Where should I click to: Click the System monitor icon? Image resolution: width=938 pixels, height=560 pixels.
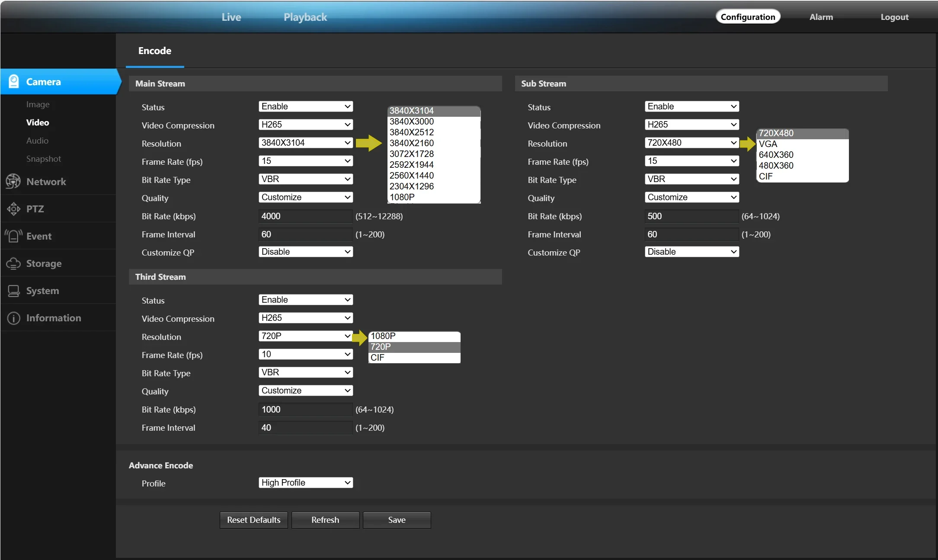(x=13, y=291)
